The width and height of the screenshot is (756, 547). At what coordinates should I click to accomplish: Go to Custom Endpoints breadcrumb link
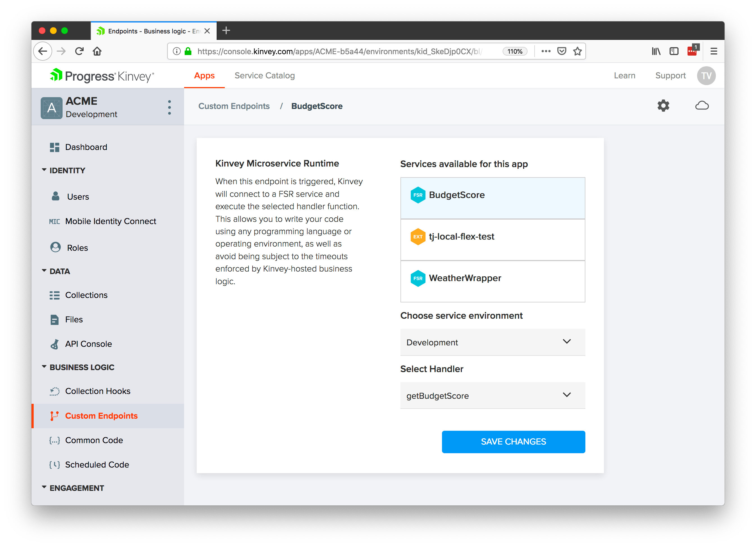[x=234, y=106]
